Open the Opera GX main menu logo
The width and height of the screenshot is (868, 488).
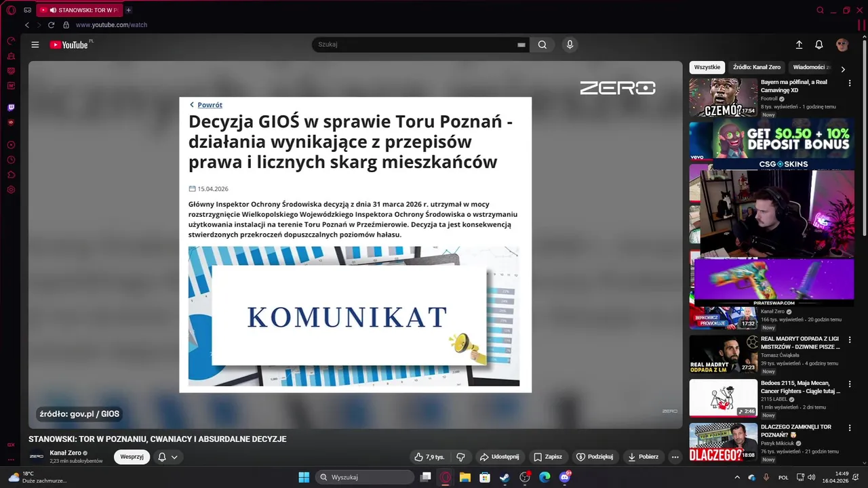[x=11, y=10]
